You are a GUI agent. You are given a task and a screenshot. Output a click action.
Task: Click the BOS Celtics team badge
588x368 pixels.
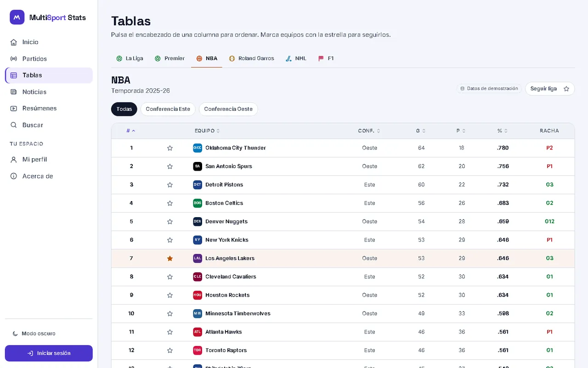pyautogui.click(x=198, y=203)
